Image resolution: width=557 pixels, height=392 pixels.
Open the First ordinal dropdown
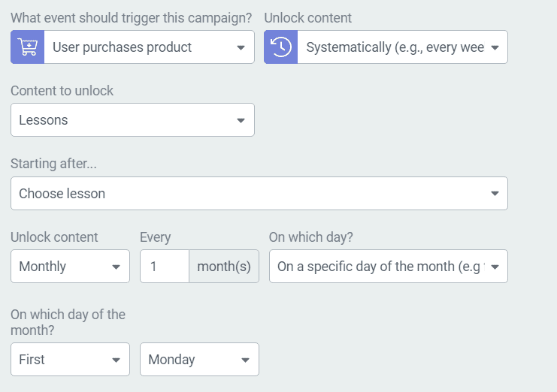pyautogui.click(x=71, y=360)
